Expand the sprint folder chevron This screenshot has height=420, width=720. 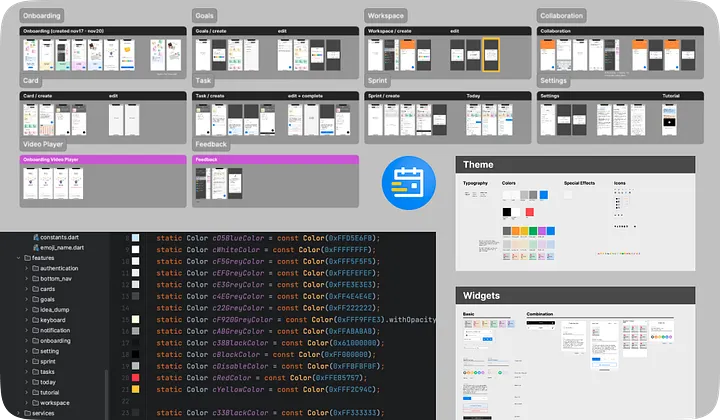coord(26,361)
